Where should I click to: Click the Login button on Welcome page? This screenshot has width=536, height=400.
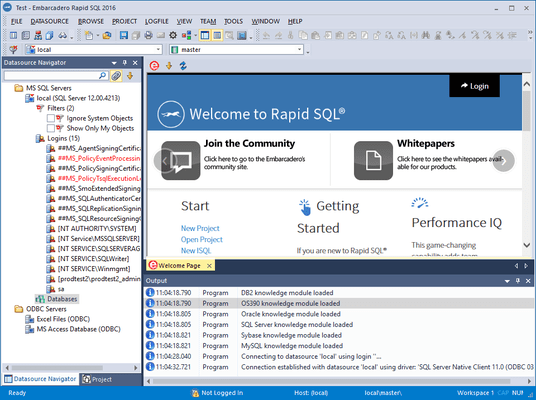[474, 86]
